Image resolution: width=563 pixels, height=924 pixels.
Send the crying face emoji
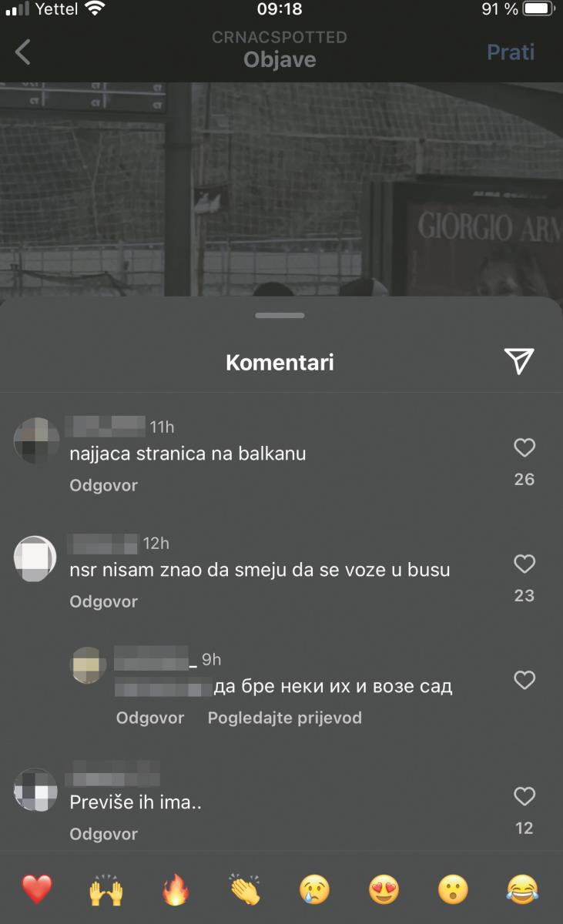315,889
